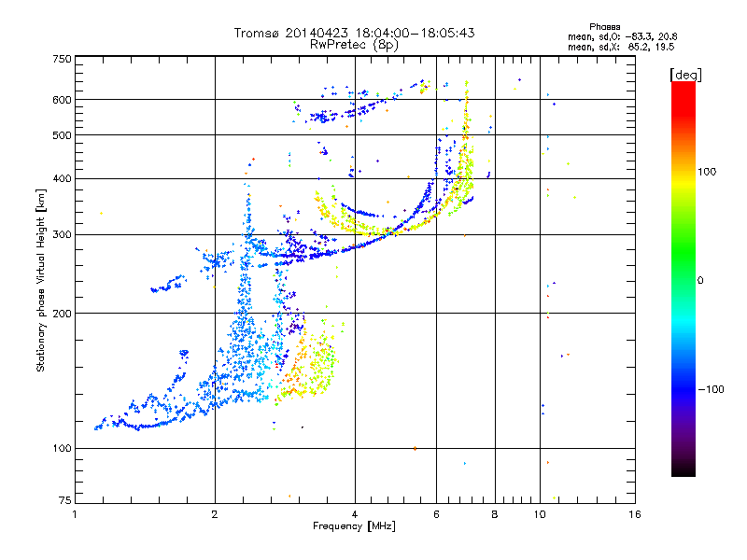Click the black bottom of the colorbar
This screenshot has width=747, height=560.
(x=684, y=469)
